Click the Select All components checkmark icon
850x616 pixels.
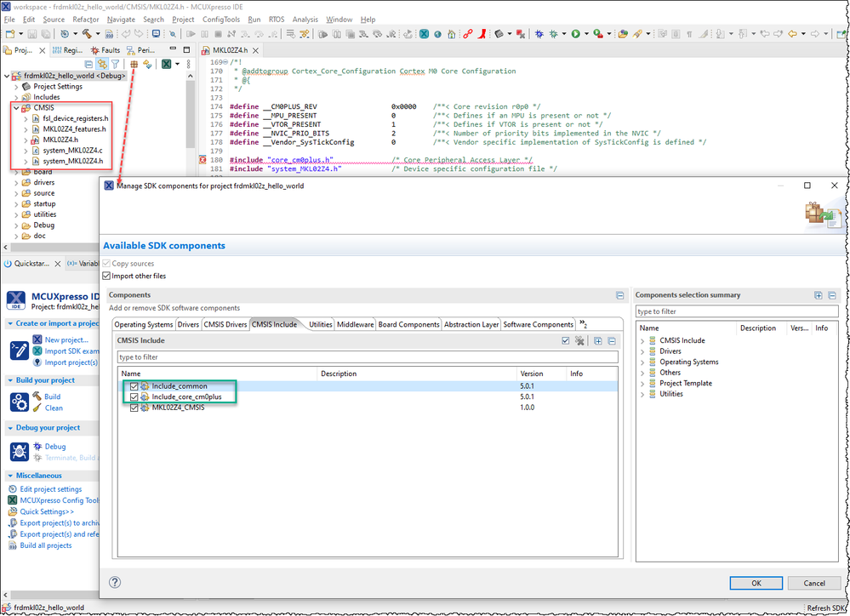click(566, 340)
